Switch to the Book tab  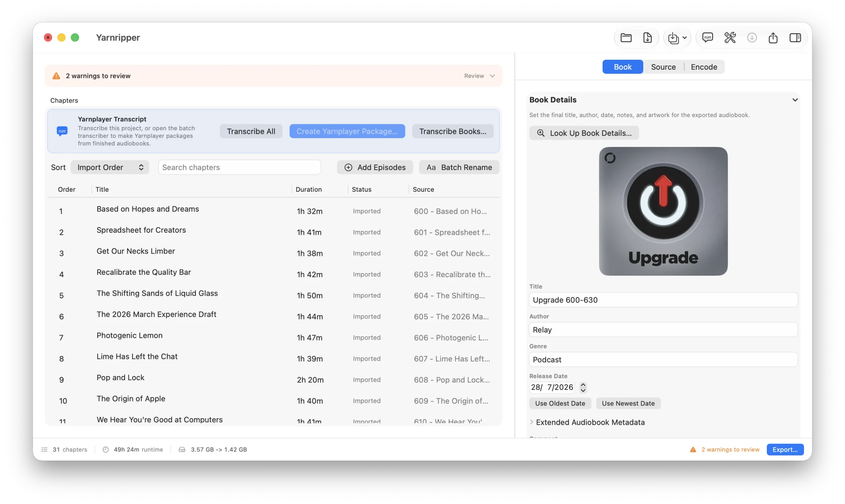(x=623, y=67)
